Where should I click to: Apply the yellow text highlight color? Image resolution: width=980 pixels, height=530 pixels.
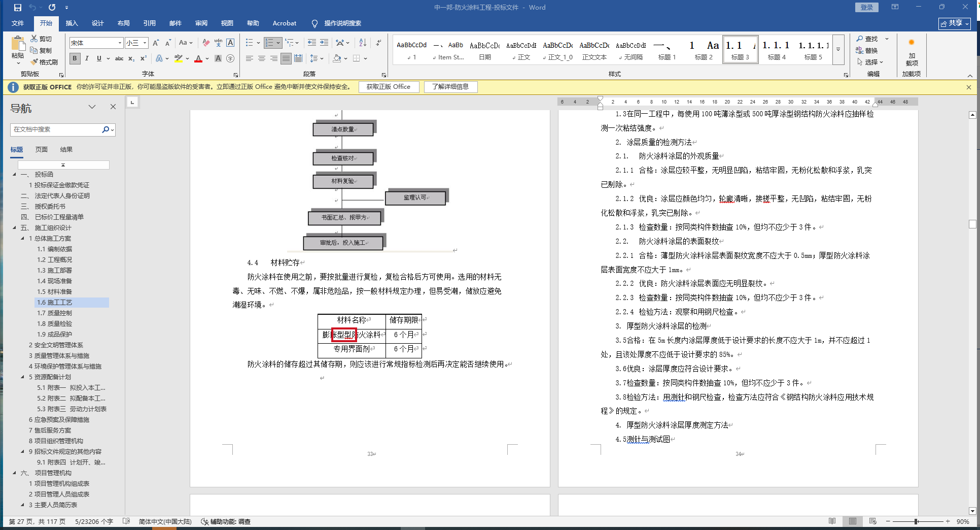[x=178, y=58]
